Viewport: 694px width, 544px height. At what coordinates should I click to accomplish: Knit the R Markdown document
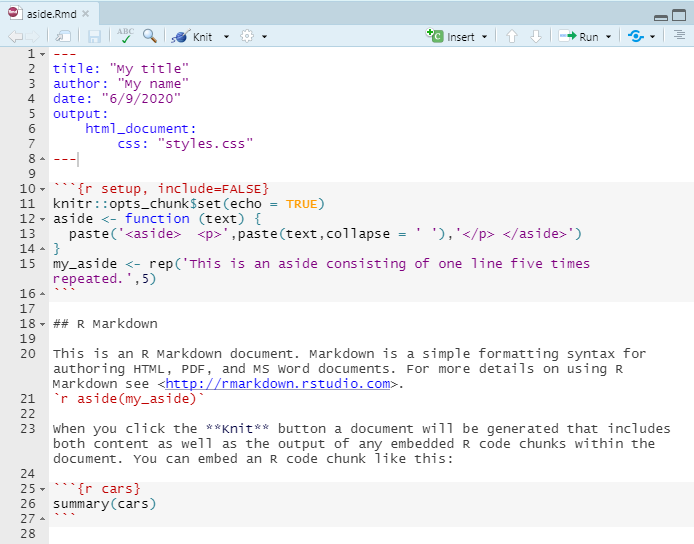click(x=192, y=37)
